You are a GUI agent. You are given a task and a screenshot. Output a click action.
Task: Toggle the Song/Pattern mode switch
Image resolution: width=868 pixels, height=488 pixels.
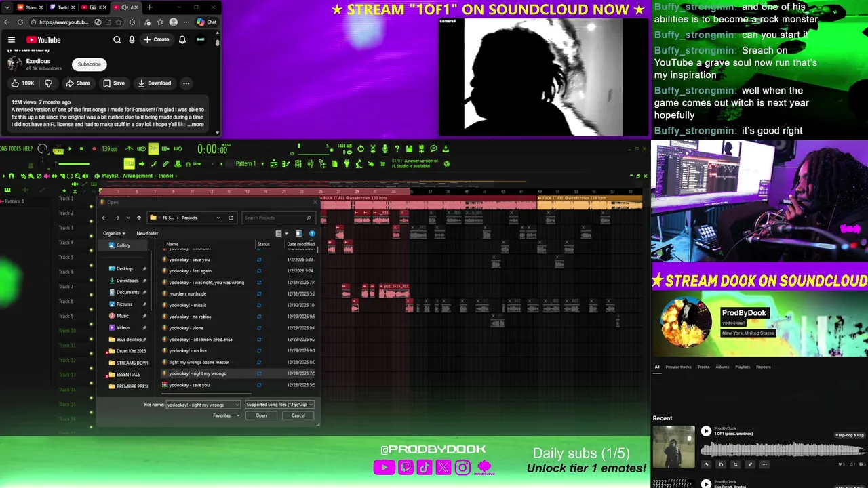coord(58,151)
